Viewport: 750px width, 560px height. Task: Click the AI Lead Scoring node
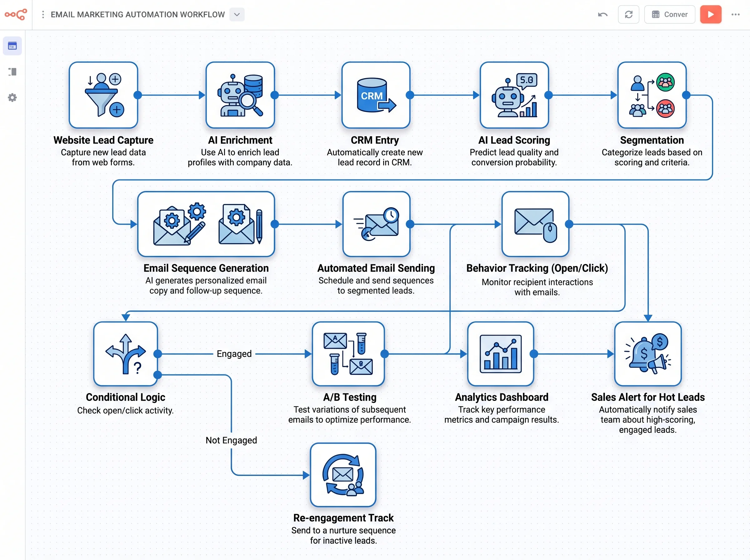click(514, 95)
